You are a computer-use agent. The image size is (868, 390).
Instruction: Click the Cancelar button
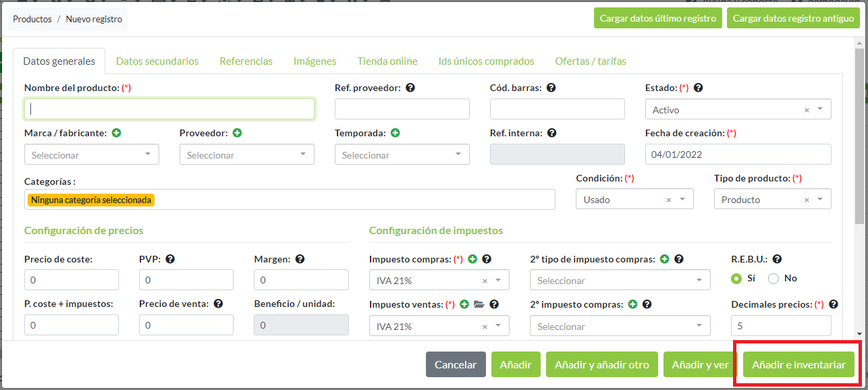[456, 364]
